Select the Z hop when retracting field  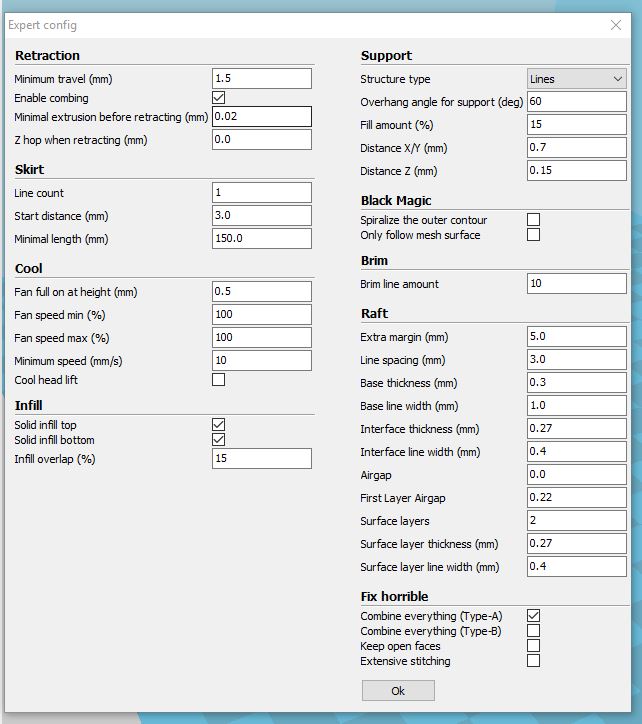pyautogui.click(x=261, y=140)
